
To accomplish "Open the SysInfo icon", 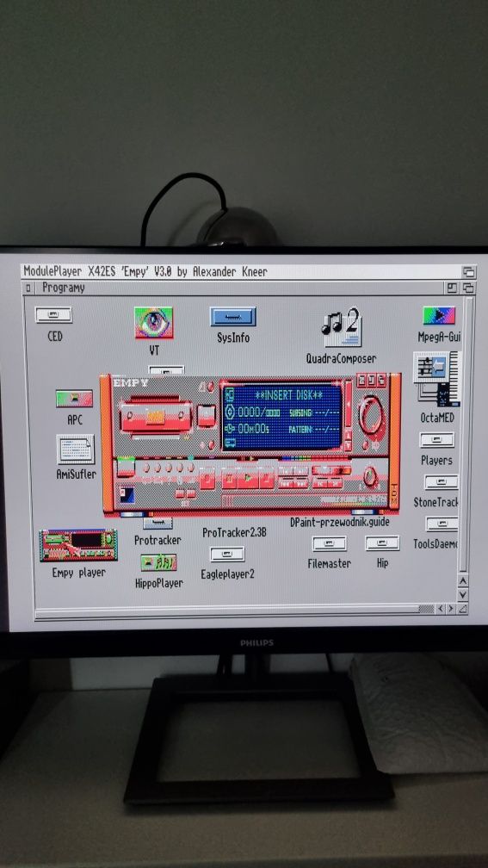I will 233,317.
